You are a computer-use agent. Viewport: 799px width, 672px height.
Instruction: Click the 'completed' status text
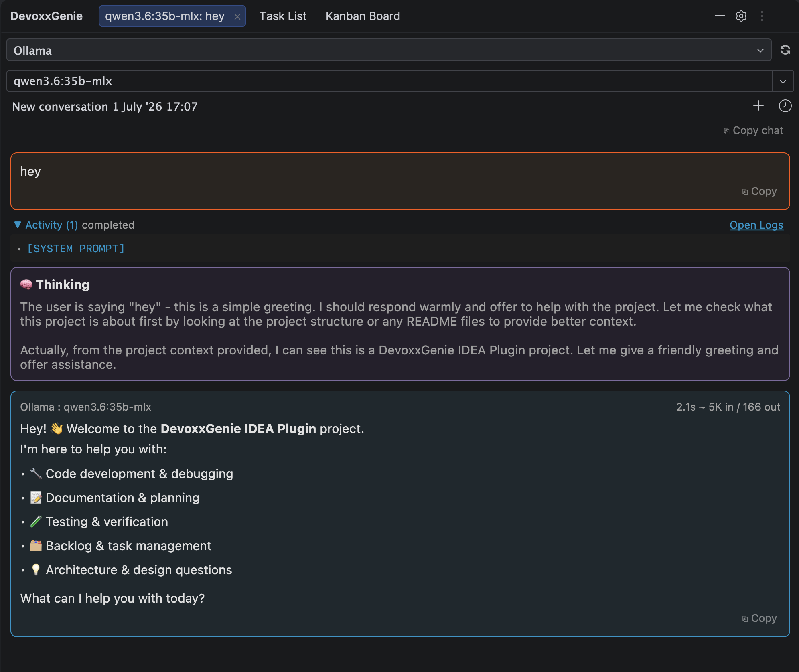(108, 225)
